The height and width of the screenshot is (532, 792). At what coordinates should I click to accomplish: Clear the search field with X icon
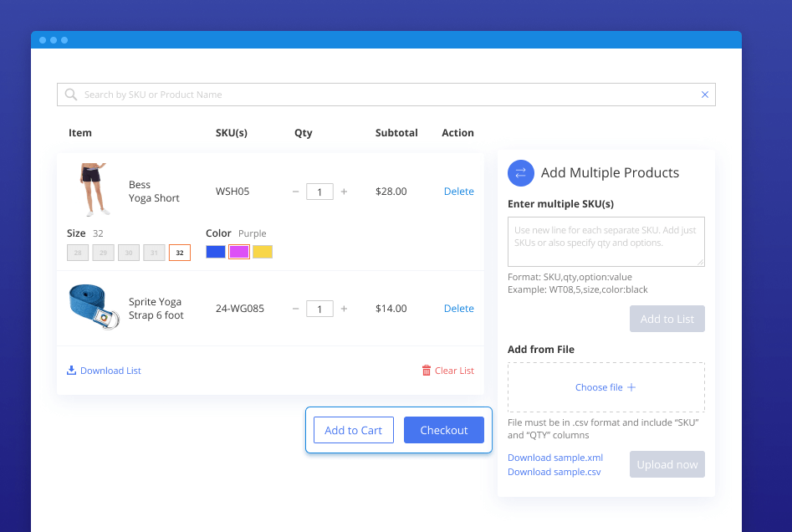pos(704,95)
